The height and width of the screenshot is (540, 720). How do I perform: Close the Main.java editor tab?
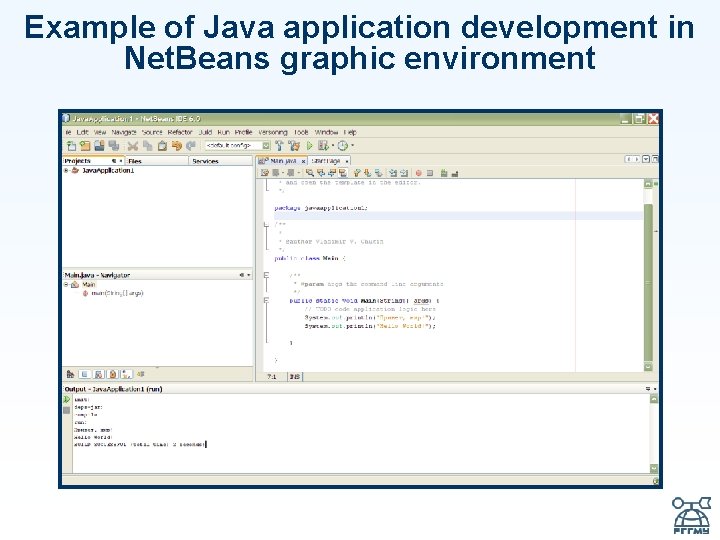tap(303, 161)
